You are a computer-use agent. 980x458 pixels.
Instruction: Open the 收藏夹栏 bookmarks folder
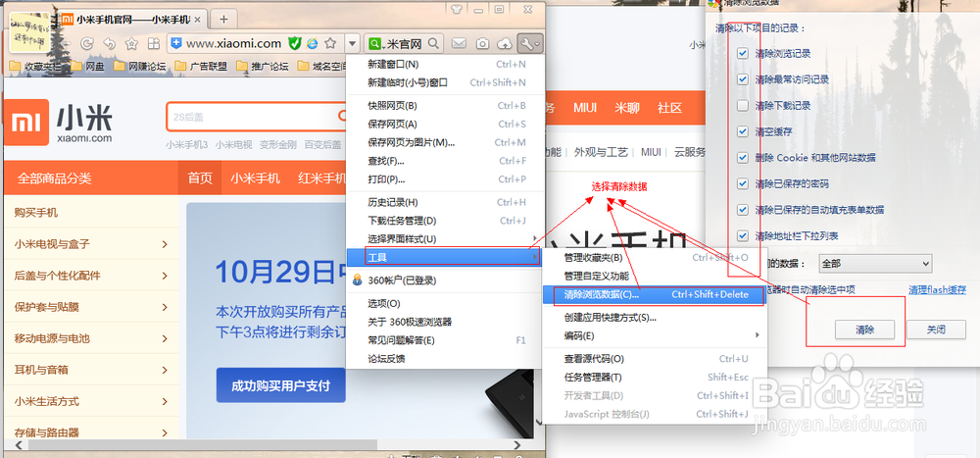pos(35,66)
